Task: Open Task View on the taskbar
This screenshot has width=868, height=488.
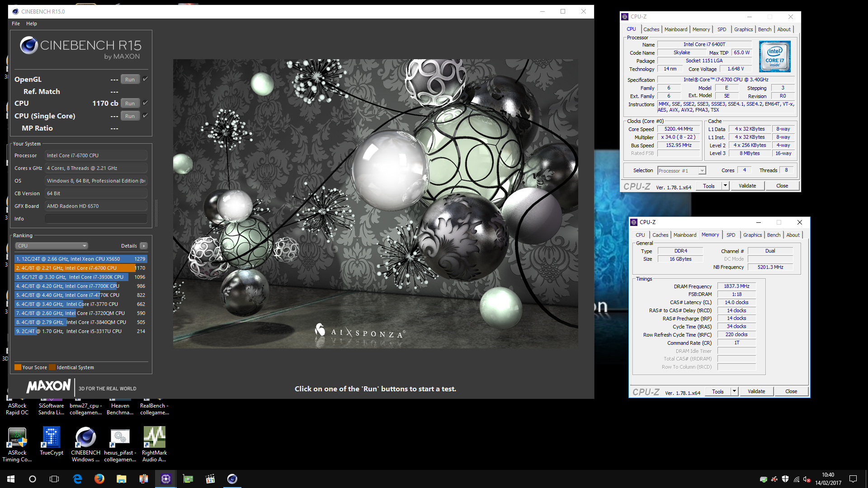Action: point(54,479)
